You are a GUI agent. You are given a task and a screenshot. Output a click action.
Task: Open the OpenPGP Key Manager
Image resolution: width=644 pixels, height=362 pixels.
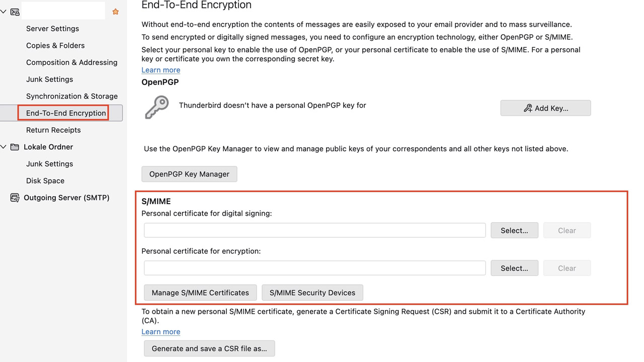(189, 174)
